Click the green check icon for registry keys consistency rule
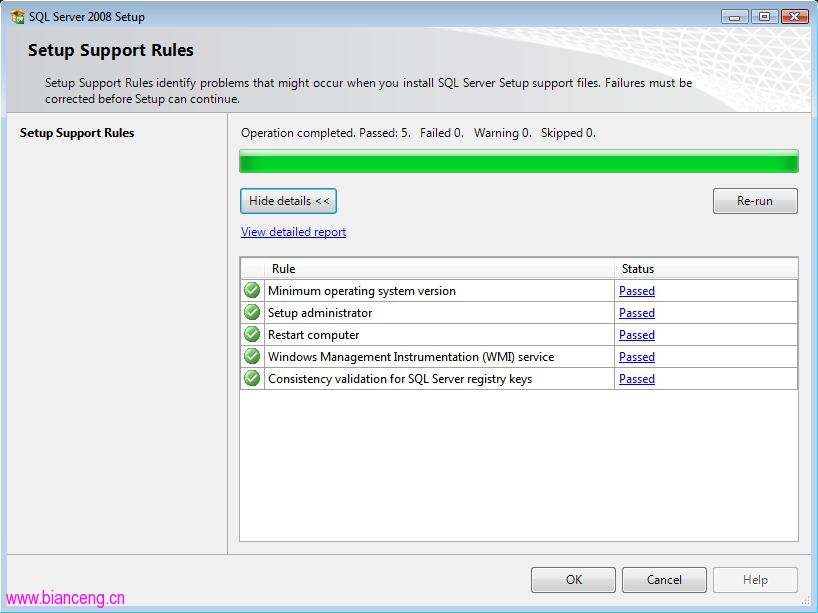818x613 pixels. (252, 378)
